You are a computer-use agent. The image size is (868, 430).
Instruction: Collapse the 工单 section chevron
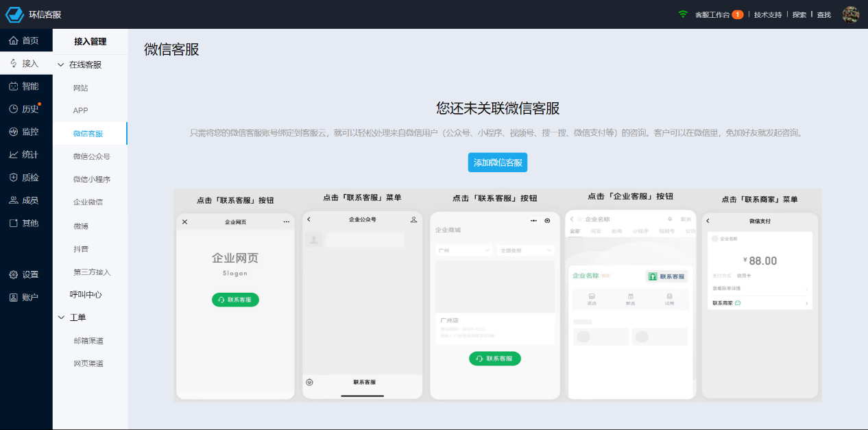[61, 318]
